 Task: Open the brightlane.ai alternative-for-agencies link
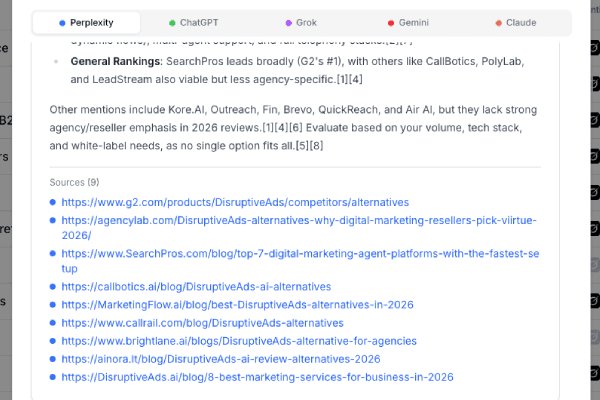coord(239,341)
